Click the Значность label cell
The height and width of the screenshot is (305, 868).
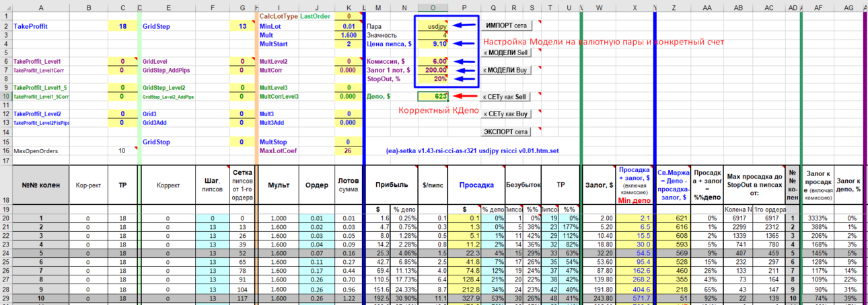point(390,34)
